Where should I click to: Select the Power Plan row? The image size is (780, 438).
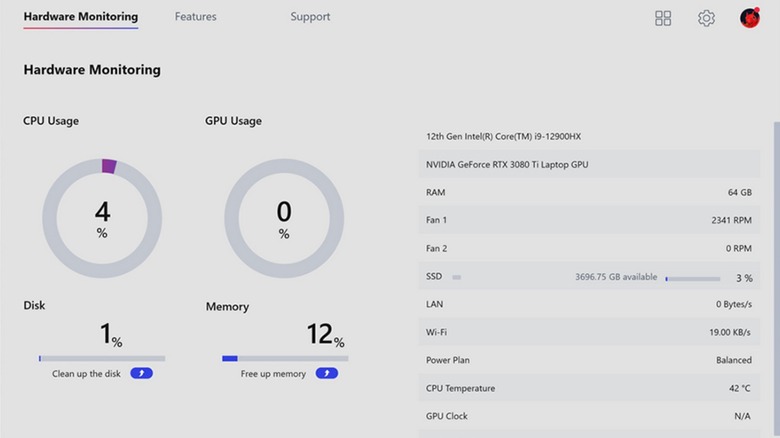coord(589,360)
